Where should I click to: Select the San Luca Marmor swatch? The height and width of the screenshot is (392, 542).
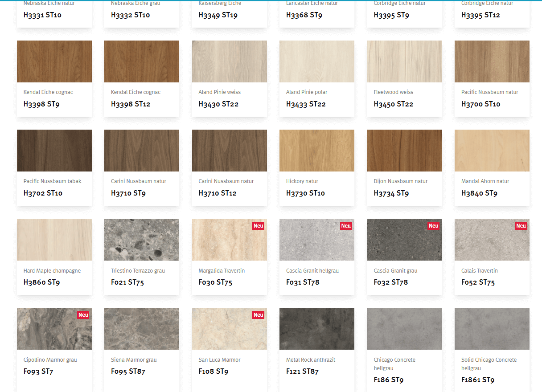click(230, 329)
